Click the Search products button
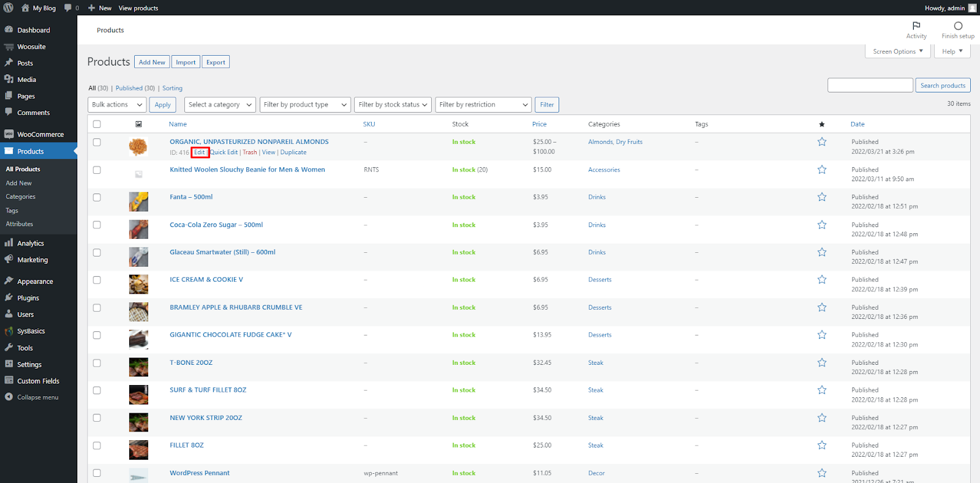 [943, 86]
